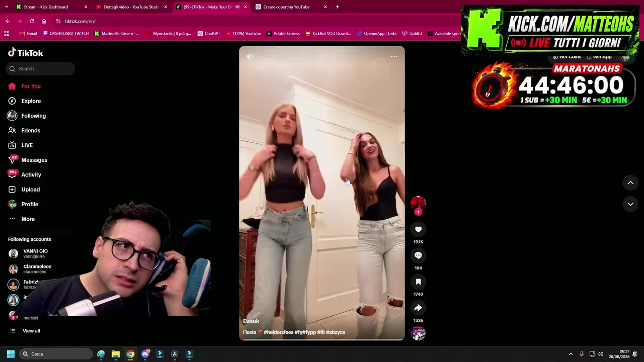
Task: Open the DASHBOARD TWITCH bookmark
Action: pyautogui.click(x=66, y=34)
